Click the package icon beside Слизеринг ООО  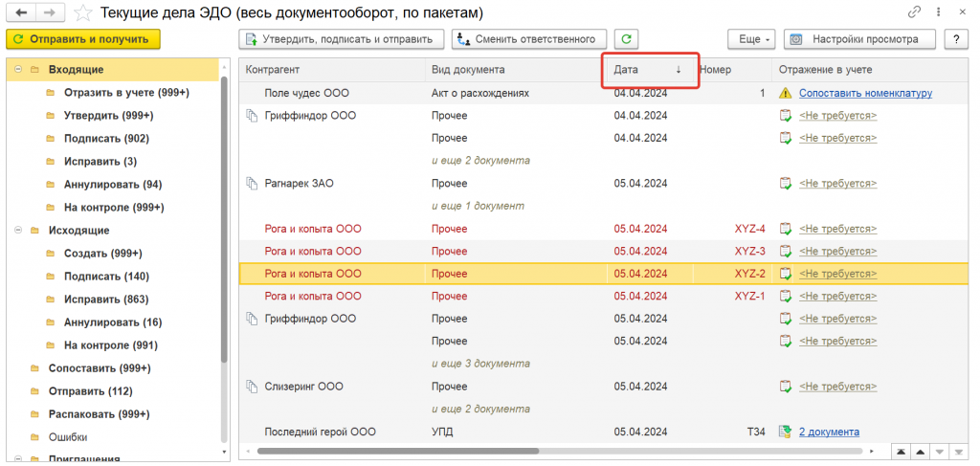pyautogui.click(x=252, y=387)
